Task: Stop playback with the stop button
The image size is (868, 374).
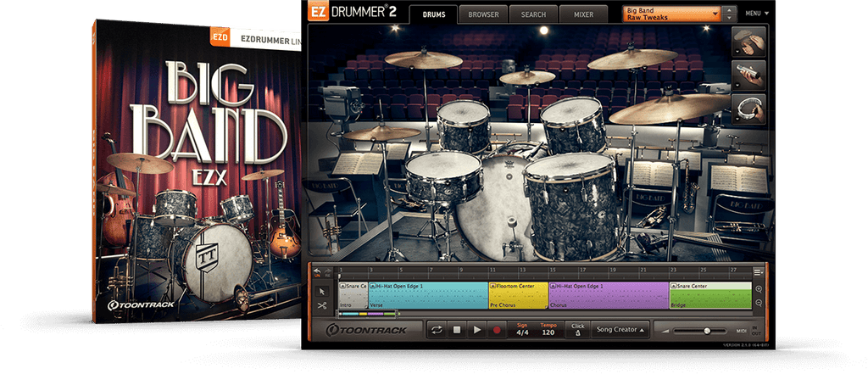Action: click(x=457, y=330)
